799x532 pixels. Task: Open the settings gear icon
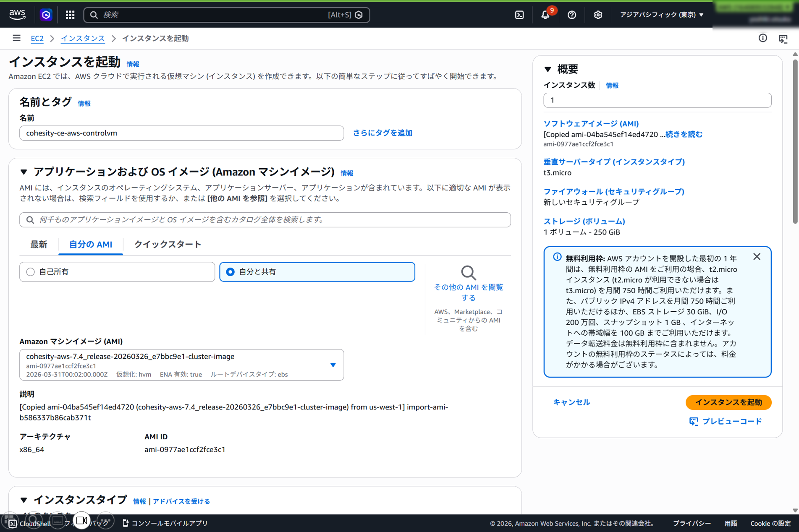click(x=598, y=15)
